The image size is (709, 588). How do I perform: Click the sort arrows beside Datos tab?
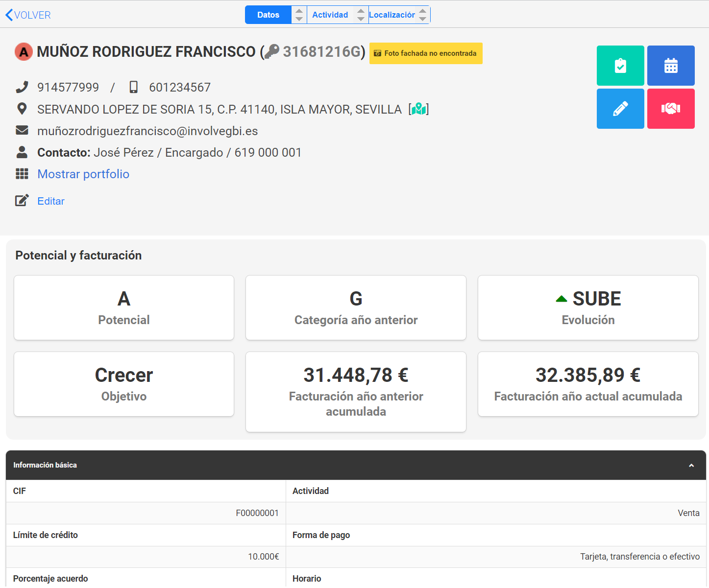pyautogui.click(x=299, y=15)
